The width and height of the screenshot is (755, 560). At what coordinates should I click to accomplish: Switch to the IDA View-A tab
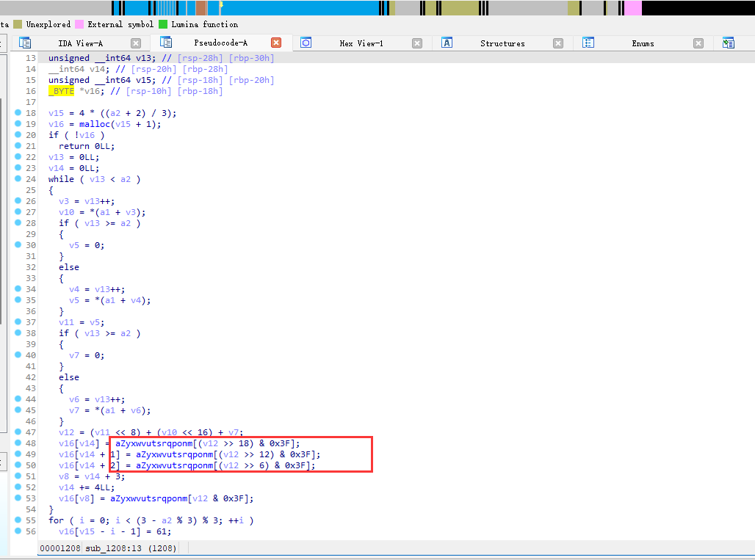pyautogui.click(x=80, y=43)
